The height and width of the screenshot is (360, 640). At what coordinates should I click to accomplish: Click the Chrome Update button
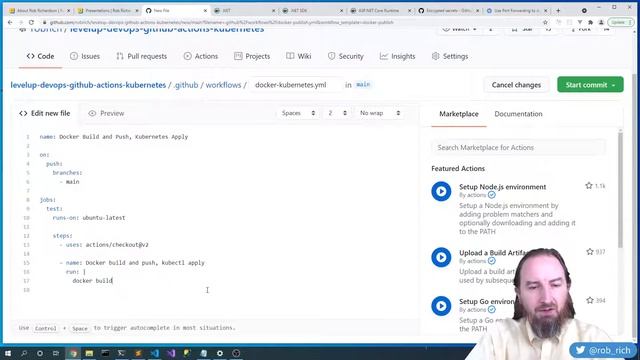tap(620, 22)
